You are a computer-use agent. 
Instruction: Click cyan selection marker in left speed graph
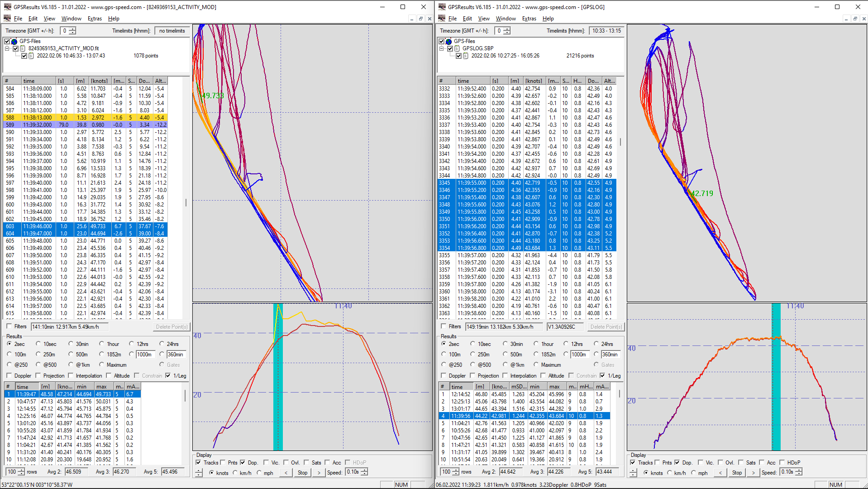click(278, 377)
